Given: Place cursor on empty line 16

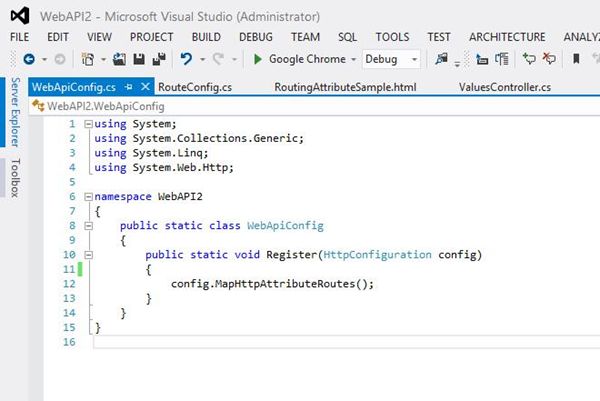Looking at the screenshot, I should (x=346, y=342).
